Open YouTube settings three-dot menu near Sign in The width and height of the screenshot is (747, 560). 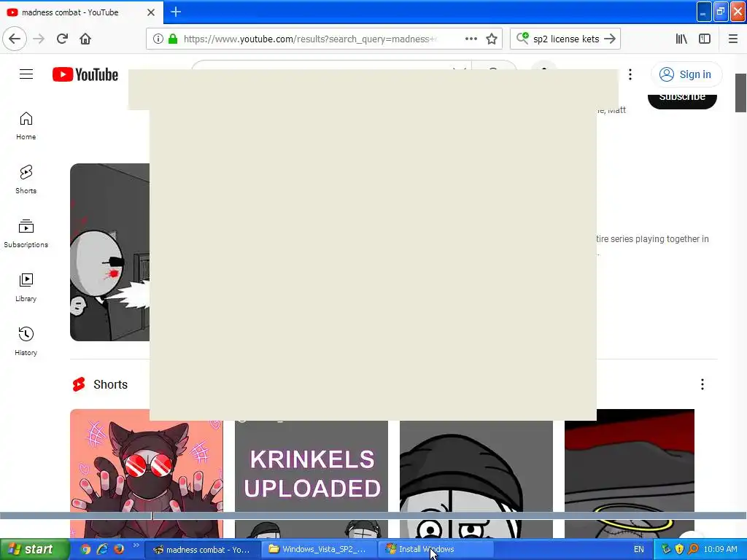click(x=630, y=74)
